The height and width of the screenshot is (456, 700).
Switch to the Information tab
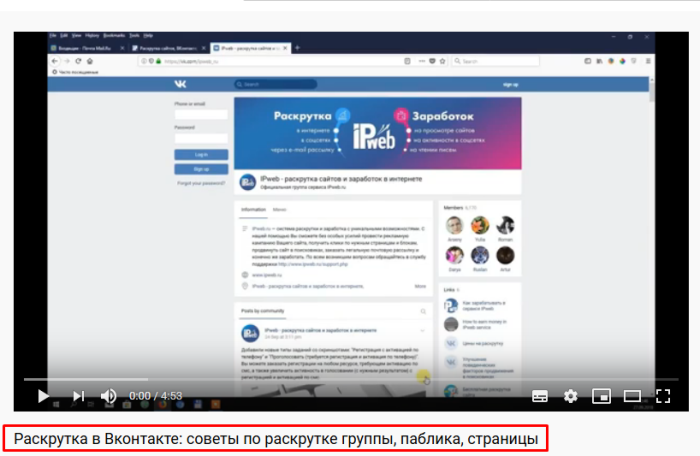pyautogui.click(x=253, y=210)
